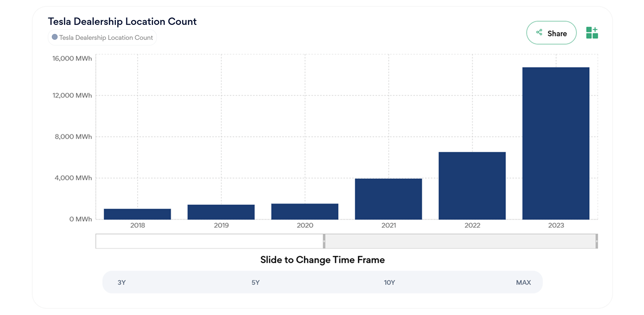Click the 2021 x-axis label
644x315 pixels.
point(388,226)
